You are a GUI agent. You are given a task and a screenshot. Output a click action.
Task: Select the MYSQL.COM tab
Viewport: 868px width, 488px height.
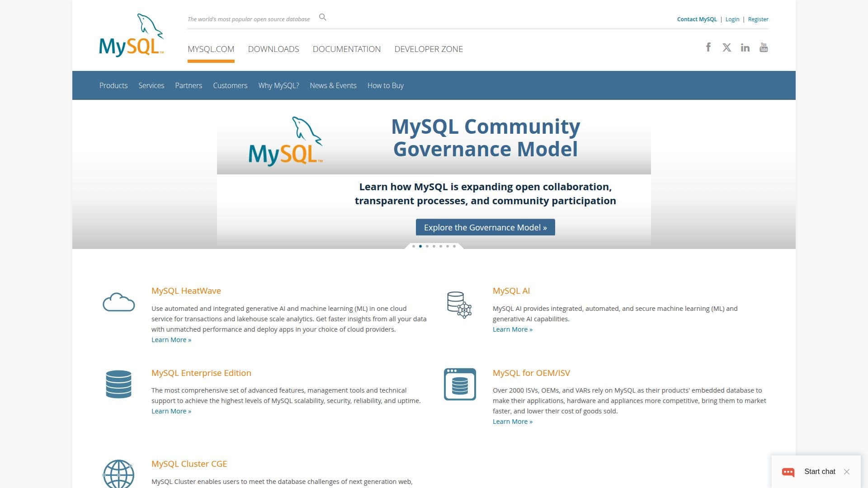click(x=211, y=49)
